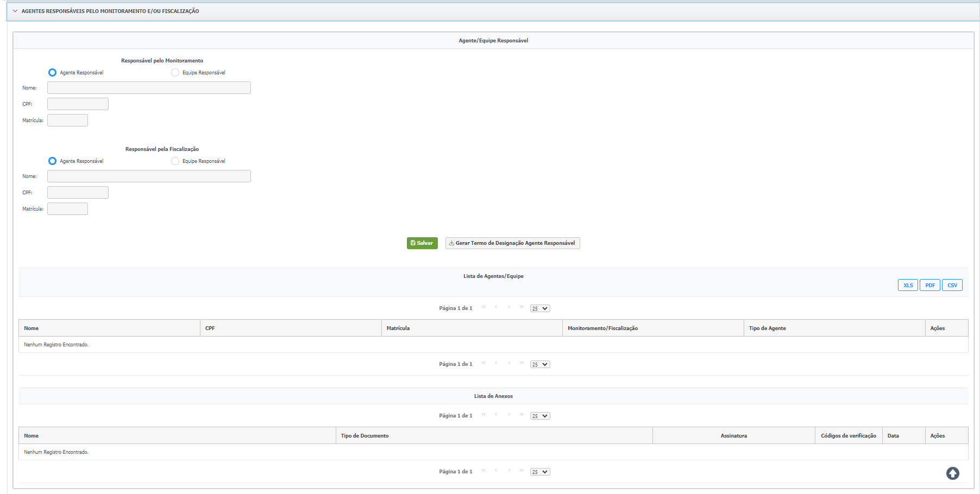980x494 pixels.
Task: Sort agents table by Nome column
Action: click(32, 328)
